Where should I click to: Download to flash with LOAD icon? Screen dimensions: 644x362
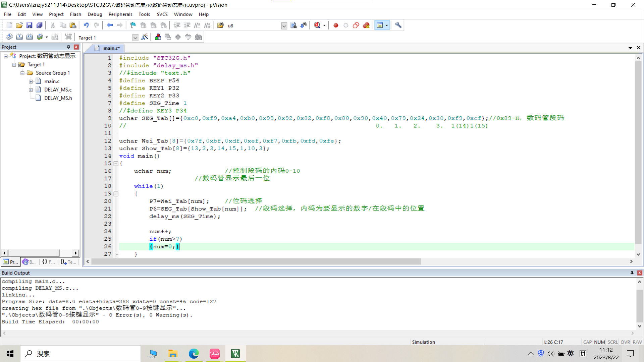tap(68, 37)
